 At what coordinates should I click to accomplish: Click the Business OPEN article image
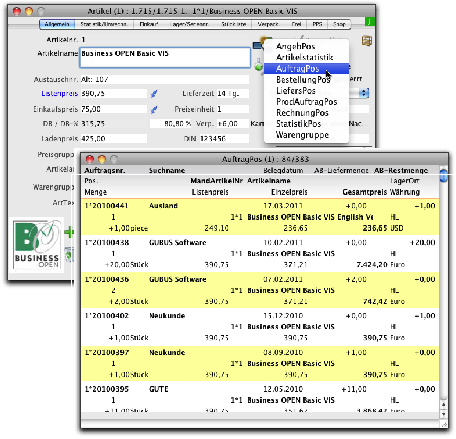coord(37,245)
